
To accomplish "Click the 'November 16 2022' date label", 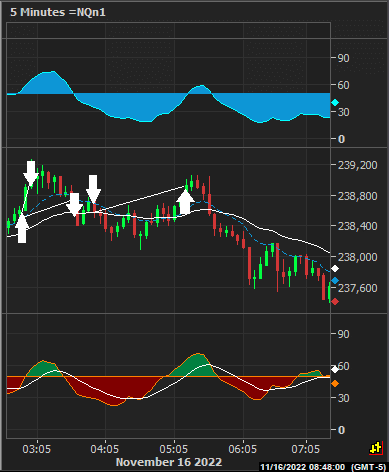I will point(169,462).
